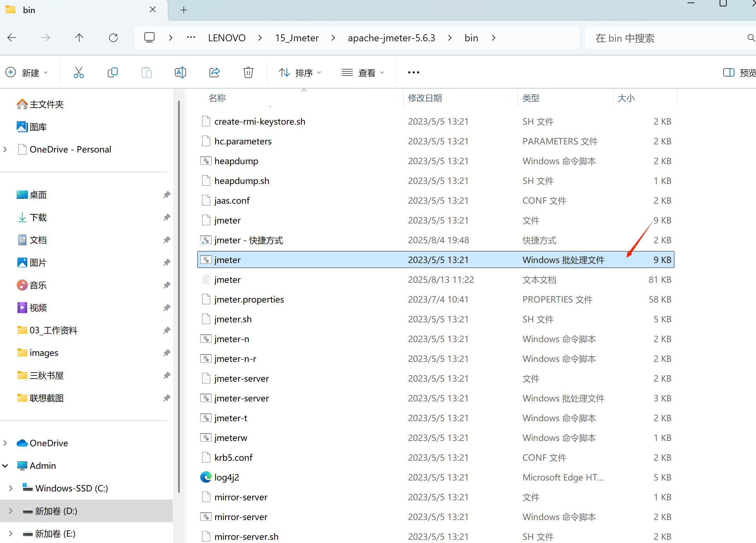The width and height of the screenshot is (756, 543).
Task: Select create-rmi-keystore.sh file
Action: [x=436, y=121]
